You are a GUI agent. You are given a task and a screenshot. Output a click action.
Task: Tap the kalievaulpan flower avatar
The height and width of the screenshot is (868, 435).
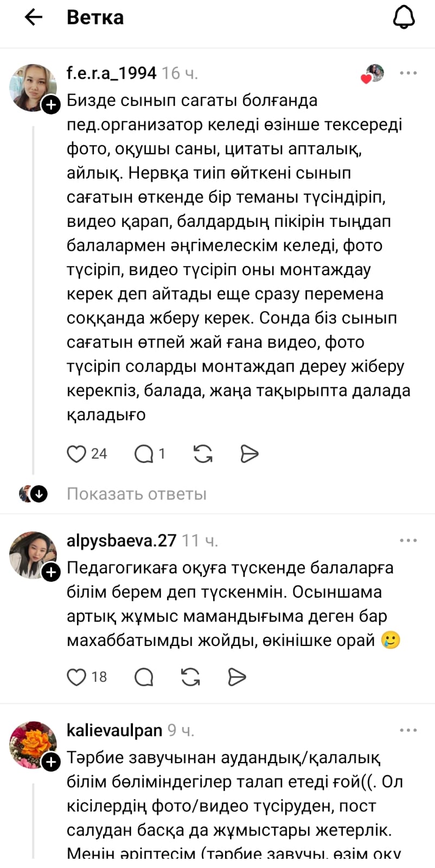[33, 744]
